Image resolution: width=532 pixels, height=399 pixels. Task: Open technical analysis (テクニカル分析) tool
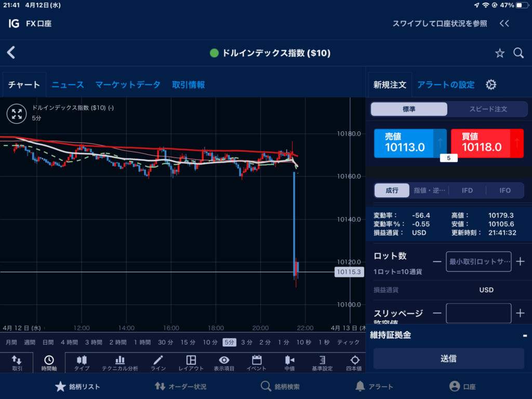(x=119, y=362)
